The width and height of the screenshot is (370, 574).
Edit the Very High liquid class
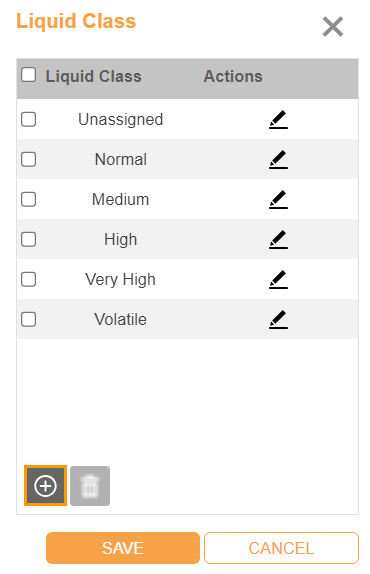278,279
